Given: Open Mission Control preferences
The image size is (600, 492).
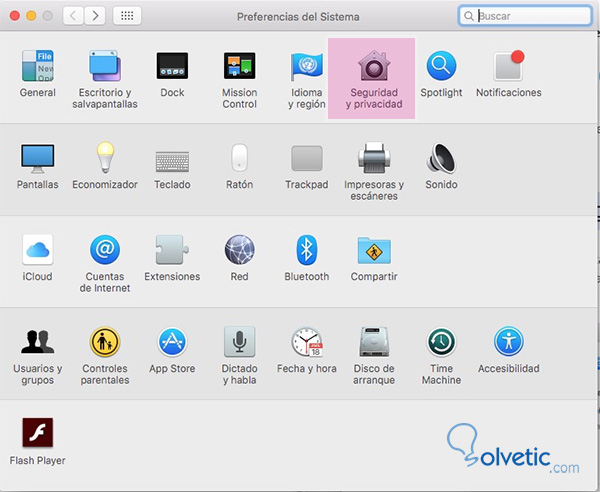Looking at the screenshot, I should coord(240,66).
